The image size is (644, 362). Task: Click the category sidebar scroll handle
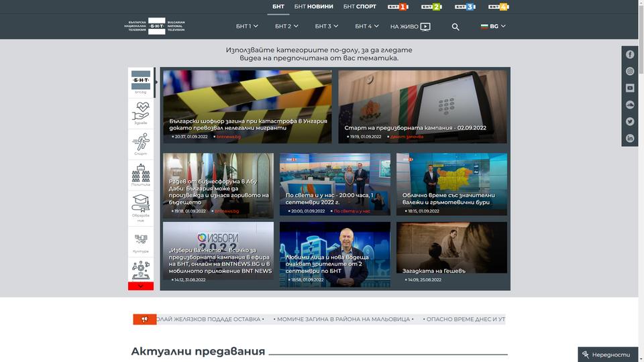pyautogui.click(x=154, y=82)
